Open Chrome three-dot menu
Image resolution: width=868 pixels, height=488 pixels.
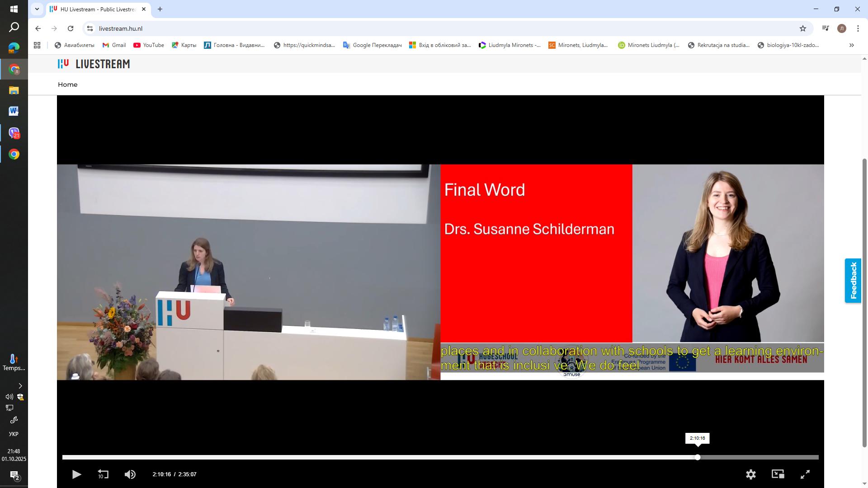[x=858, y=28]
